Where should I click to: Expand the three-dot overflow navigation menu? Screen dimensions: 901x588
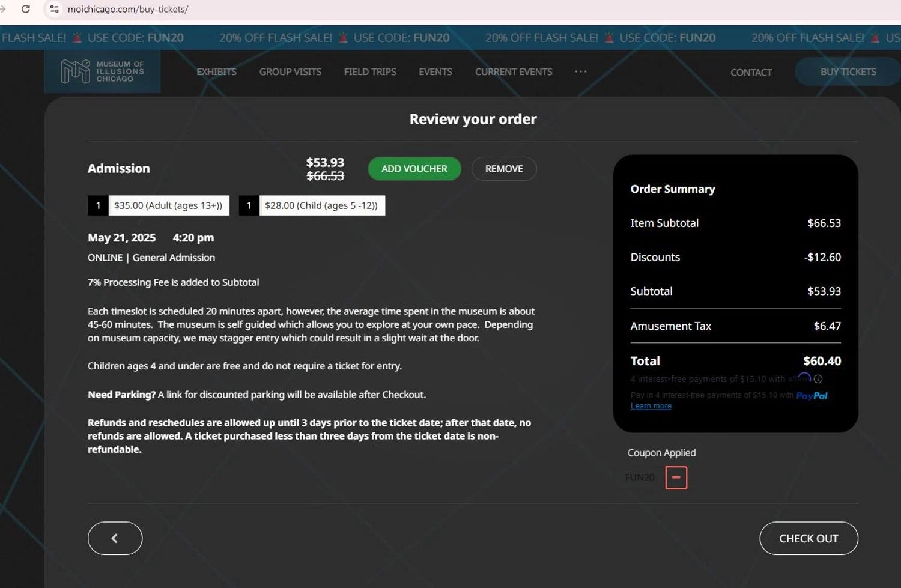point(580,71)
